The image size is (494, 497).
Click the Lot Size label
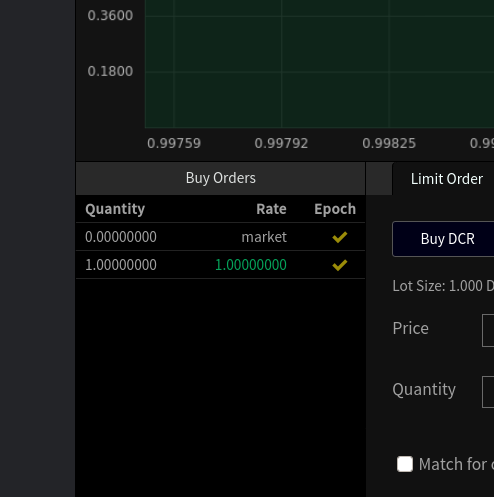(443, 286)
